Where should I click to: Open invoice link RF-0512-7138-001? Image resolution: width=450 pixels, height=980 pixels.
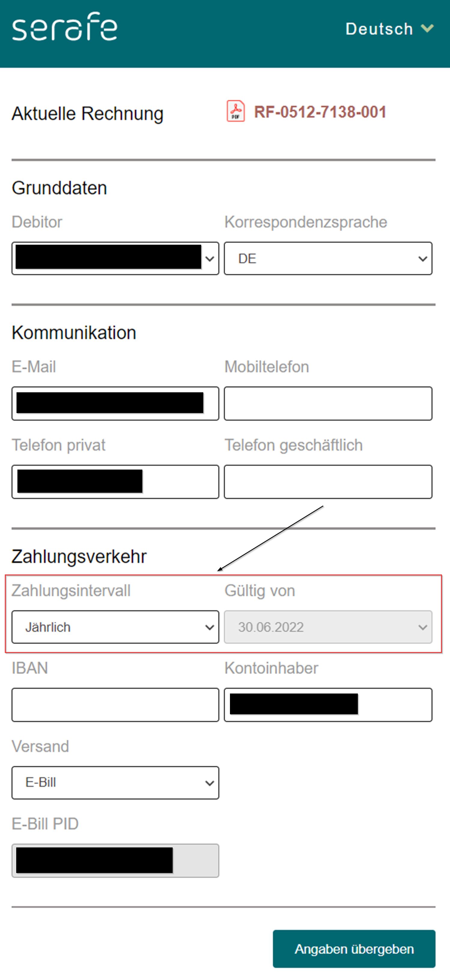(320, 112)
